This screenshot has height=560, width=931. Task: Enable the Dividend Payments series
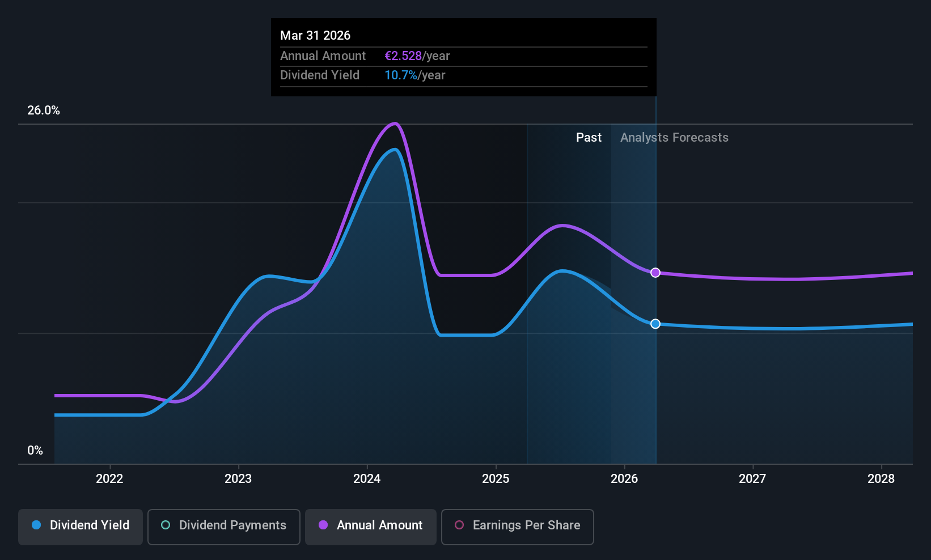[x=223, y=525]
